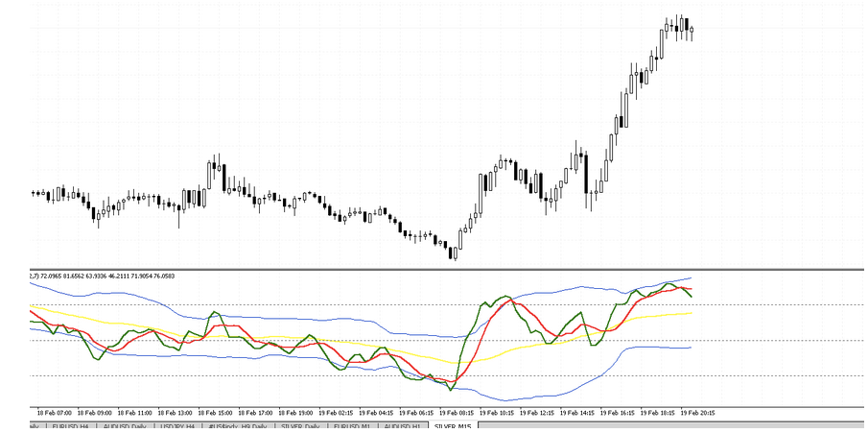Switch to the EURUSD,H4 chart tab
Image resolution: width=868 pixels, height=433 pixels.
[71, 426]
